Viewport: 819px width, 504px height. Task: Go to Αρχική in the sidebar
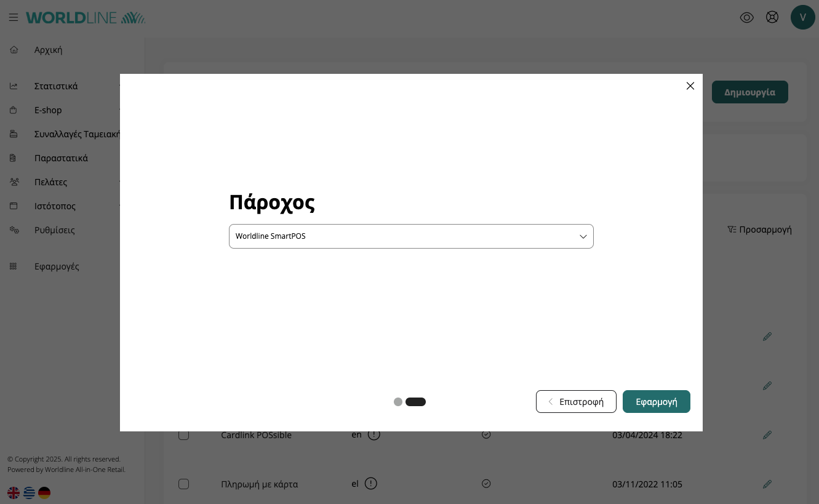pyautogui.click(x=48, y=50)
